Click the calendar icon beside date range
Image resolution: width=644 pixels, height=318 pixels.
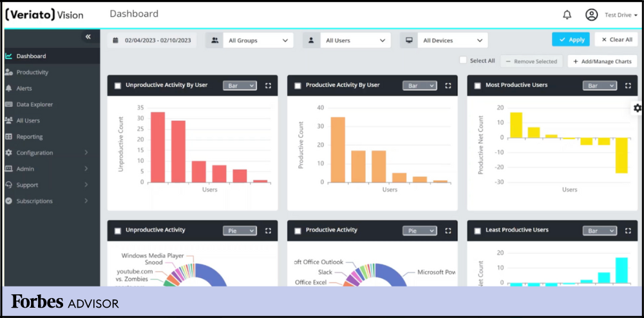tap(116, 40)
